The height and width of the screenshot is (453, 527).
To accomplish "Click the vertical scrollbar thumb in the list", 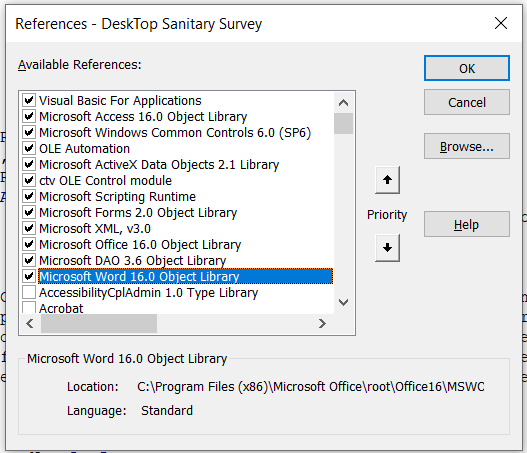I will click(x=343, y=124).
